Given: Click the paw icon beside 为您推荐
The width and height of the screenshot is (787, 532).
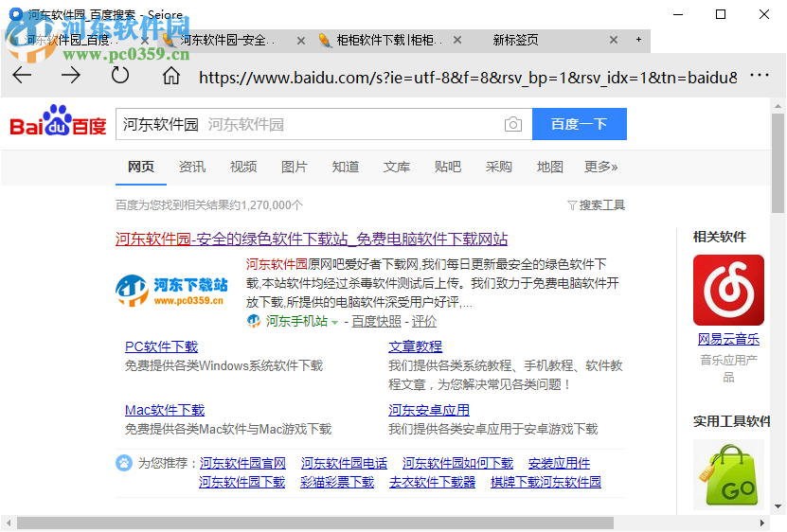Looking at the screenshot, I should click(123, 463).
